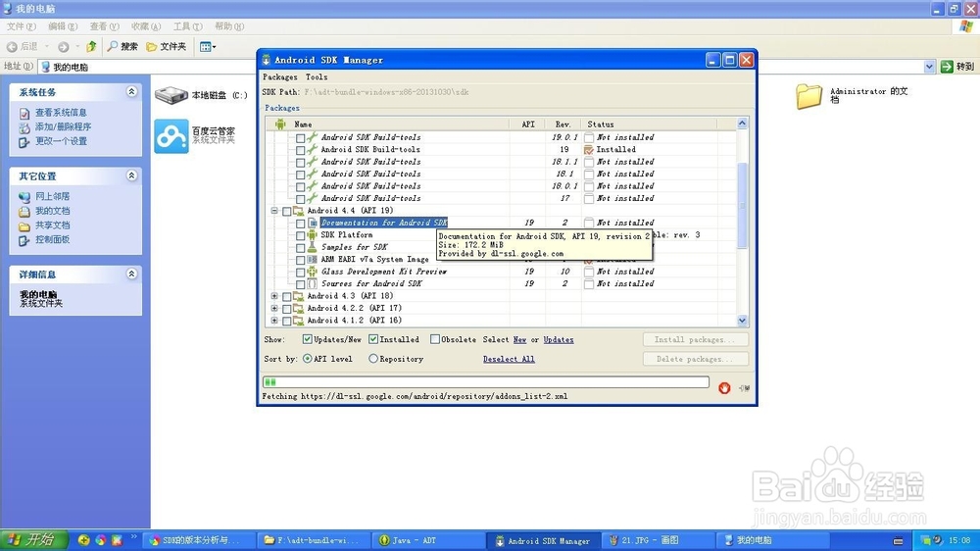
Task: Switch to F:\adt-bundle taskbar item
Action: (x=313, y=540)
